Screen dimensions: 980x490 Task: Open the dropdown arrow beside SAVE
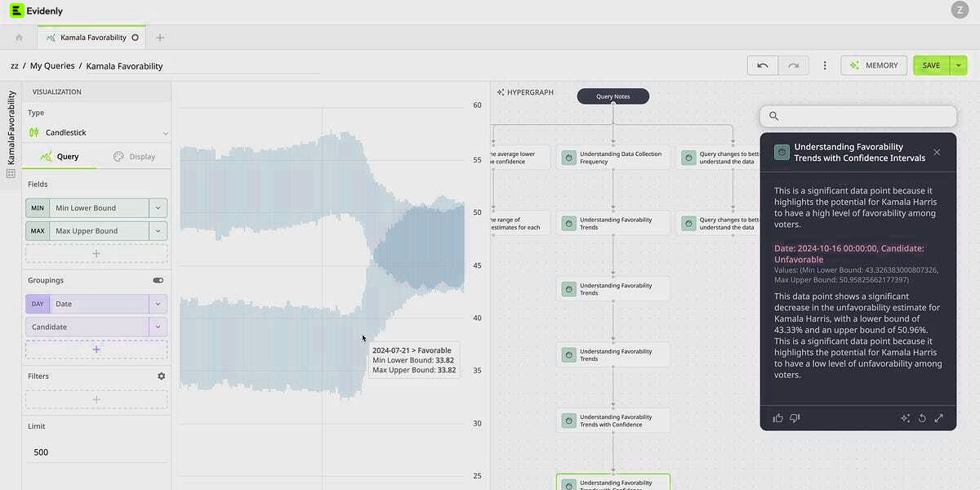pos(959,65)
